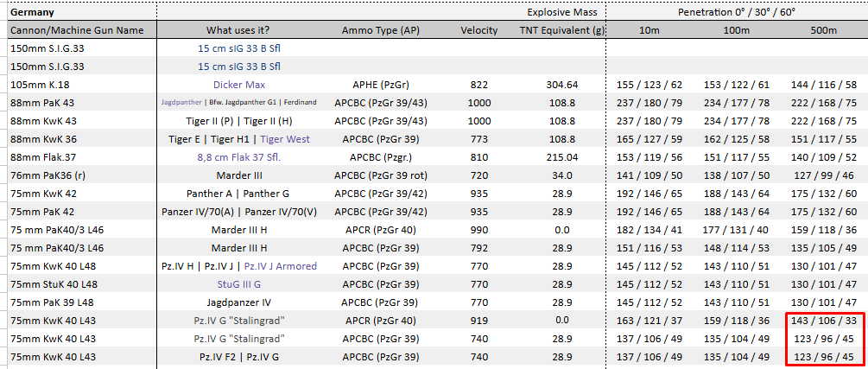This screenshot has height=369, width=868.
Task: Click the Dicker Max link
Action: 239,85
